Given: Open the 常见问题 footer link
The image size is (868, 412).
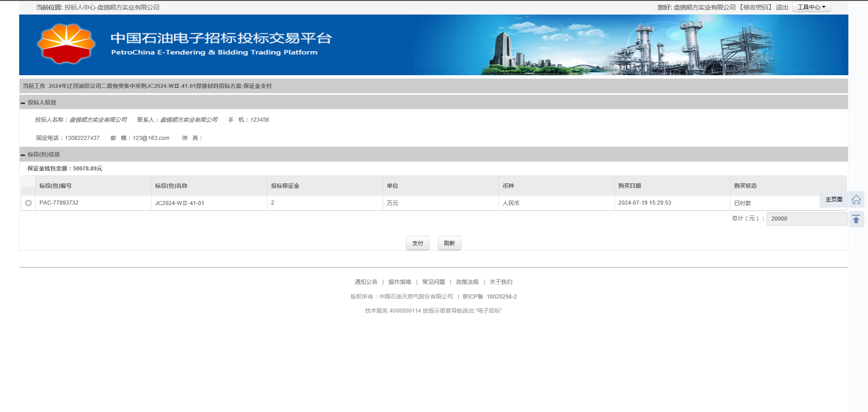Looking at the screenshot, I should click(434, 282).
